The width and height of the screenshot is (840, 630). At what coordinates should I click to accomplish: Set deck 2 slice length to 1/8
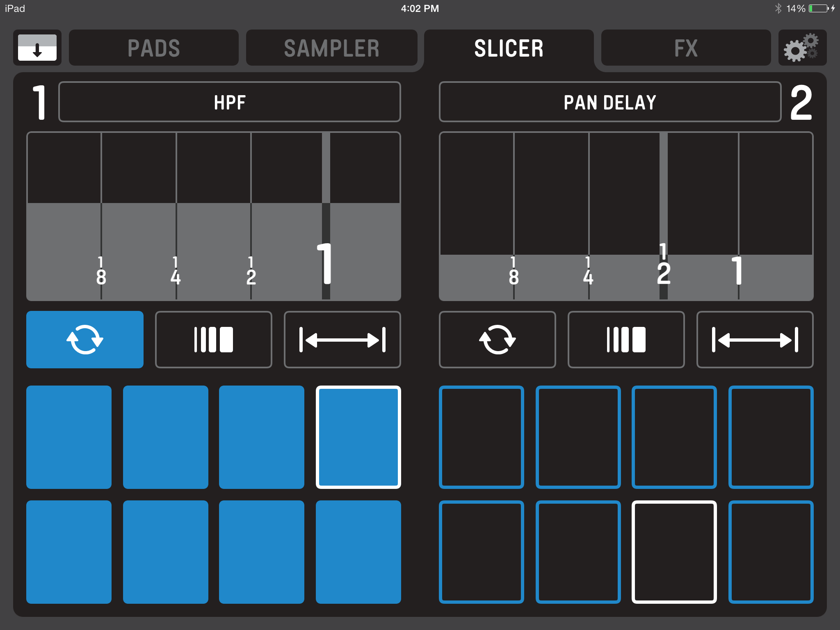pyautogui.click(x=514, y=271)
